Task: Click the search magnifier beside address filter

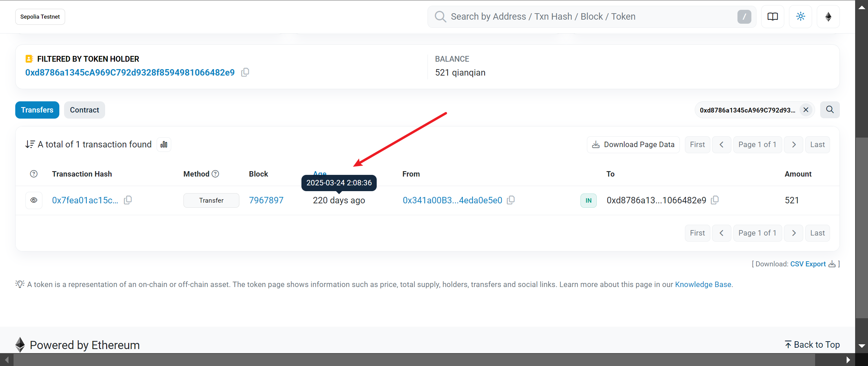Action: pyautogui.click(x=830, y=110)
